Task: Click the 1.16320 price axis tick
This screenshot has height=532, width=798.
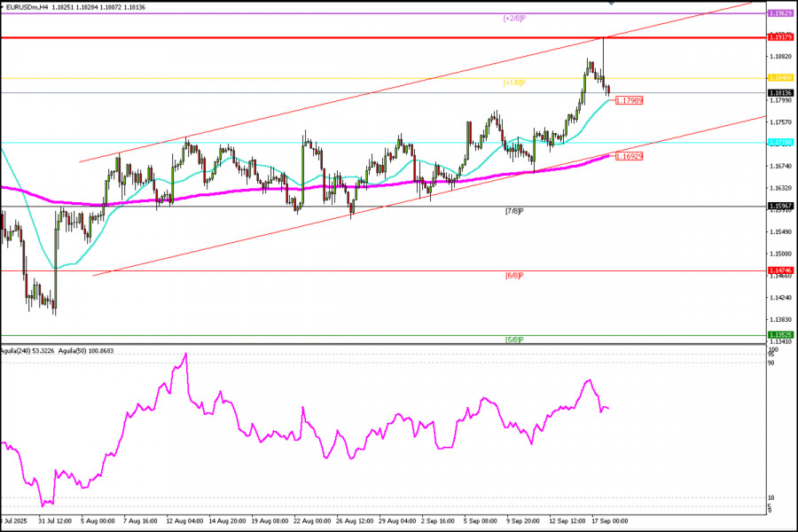Action: pyautogui.click(x=781, y=188)
